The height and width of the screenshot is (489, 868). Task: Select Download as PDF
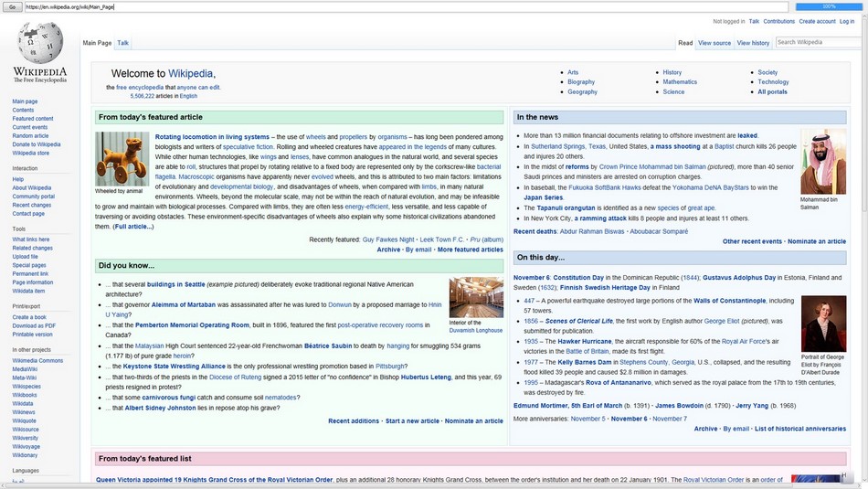pyautogui.click(x=34, y=325)
